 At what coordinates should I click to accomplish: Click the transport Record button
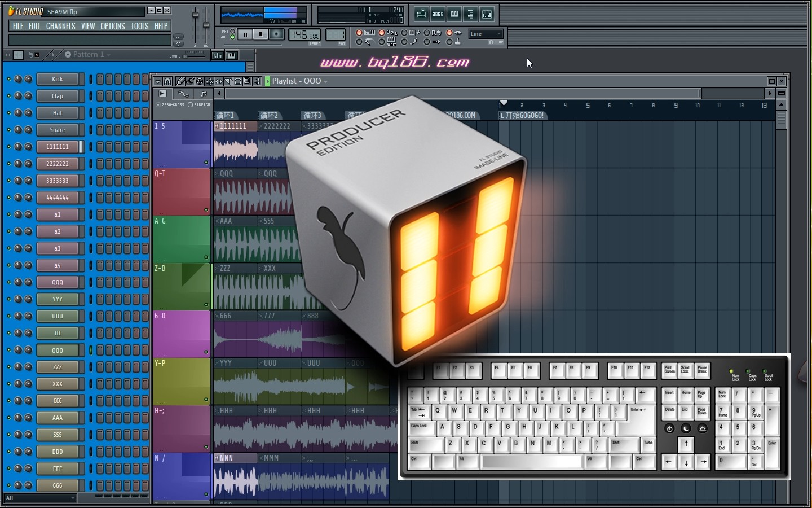(x=276, y=34)
